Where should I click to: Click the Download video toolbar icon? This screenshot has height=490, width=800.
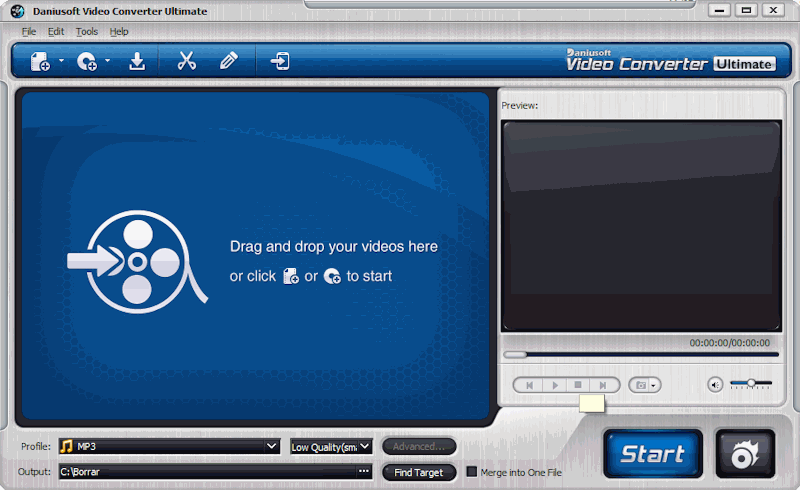[137, 61]
